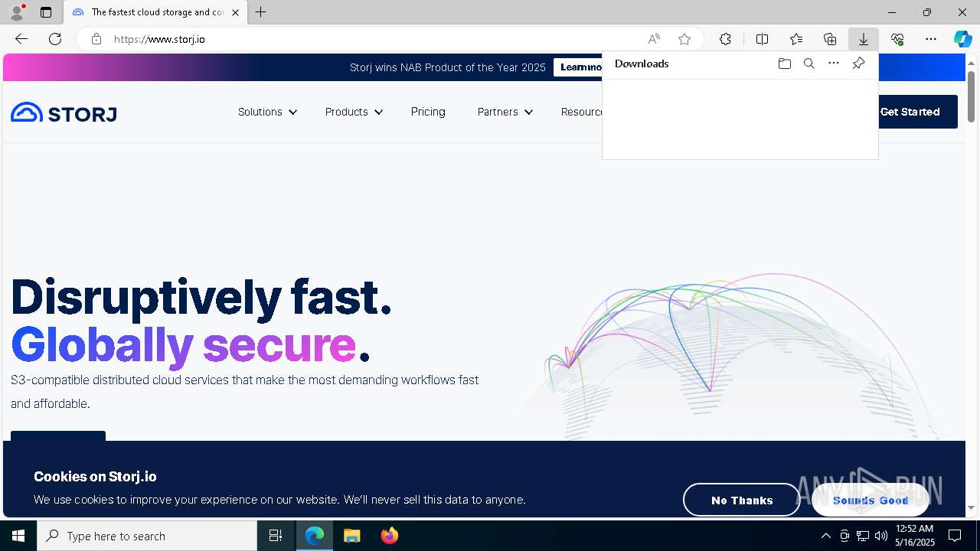Open the Extensions puzzle icon
980x551 pixels.
click(x=725, y=39)
